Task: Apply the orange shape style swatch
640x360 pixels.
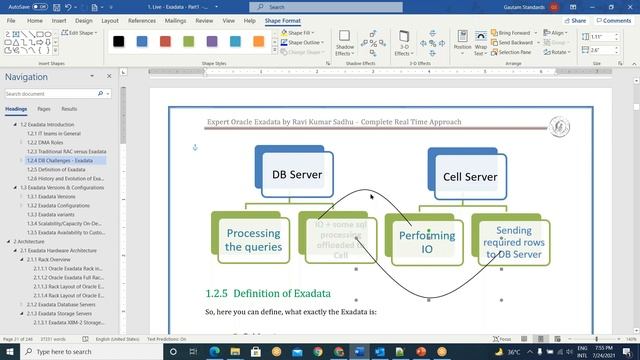Action: pos(258,41)
